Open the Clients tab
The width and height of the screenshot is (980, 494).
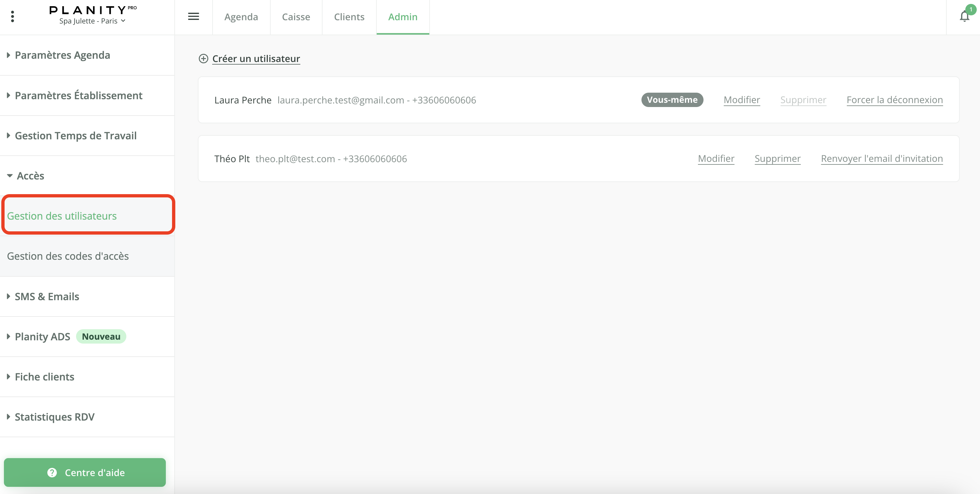(349, 17)
